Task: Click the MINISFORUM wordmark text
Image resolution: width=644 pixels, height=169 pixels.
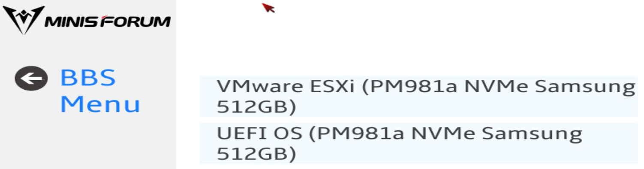Action: click(x=108, y=21)
